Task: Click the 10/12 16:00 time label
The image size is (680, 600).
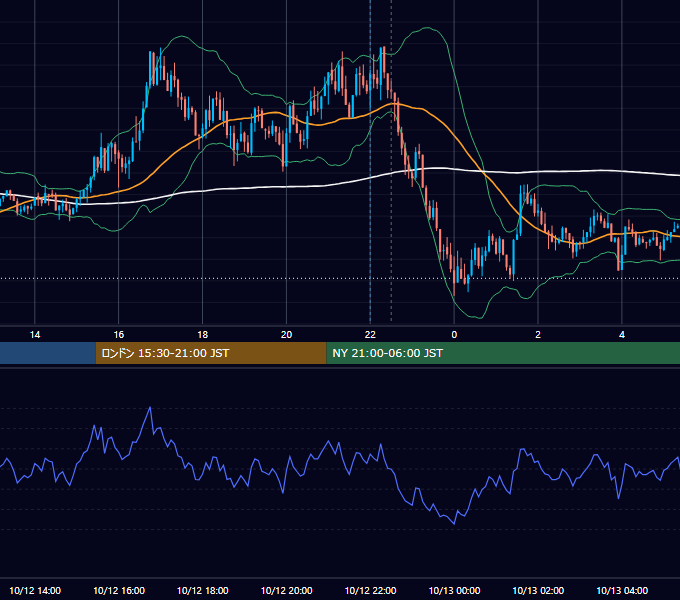Action: click(119, 590)
